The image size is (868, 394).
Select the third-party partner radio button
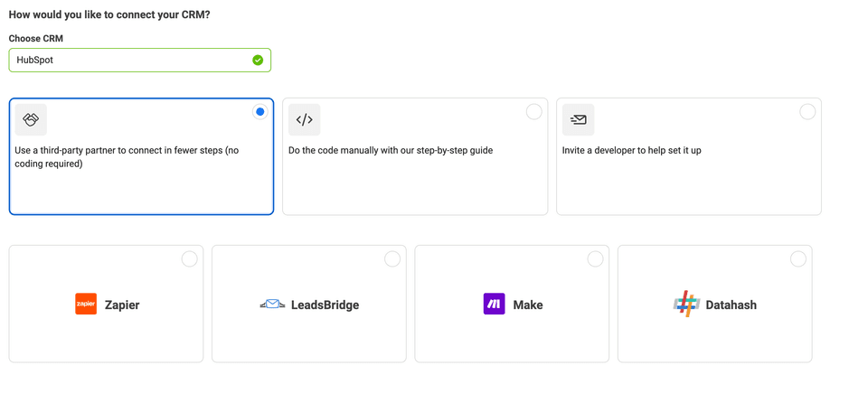click(260, 112)
